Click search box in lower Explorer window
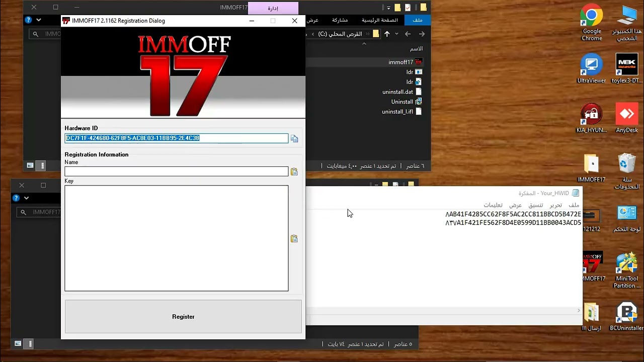This screenshot has height=362, width=644. 39,212
